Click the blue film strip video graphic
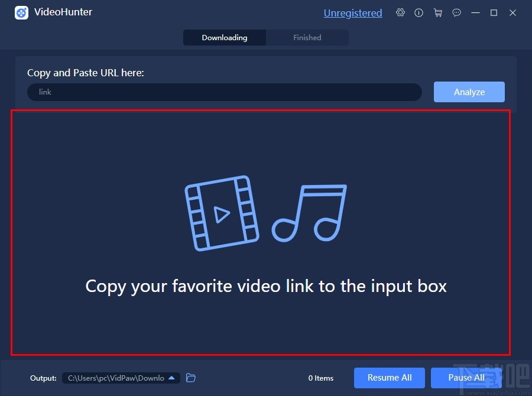Image resolution: width=532 pixels, height=396 pixels. pyautogui.click(x=222, y=214)
